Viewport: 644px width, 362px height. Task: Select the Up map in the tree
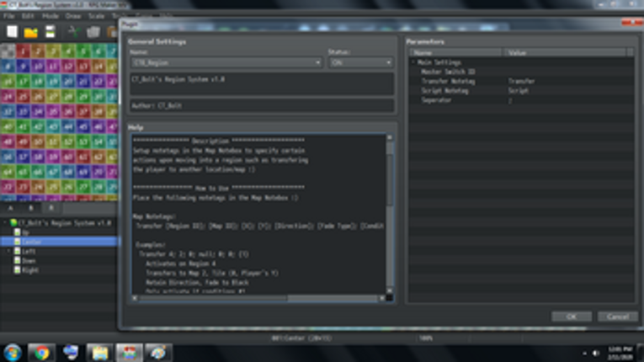[25, 232]
